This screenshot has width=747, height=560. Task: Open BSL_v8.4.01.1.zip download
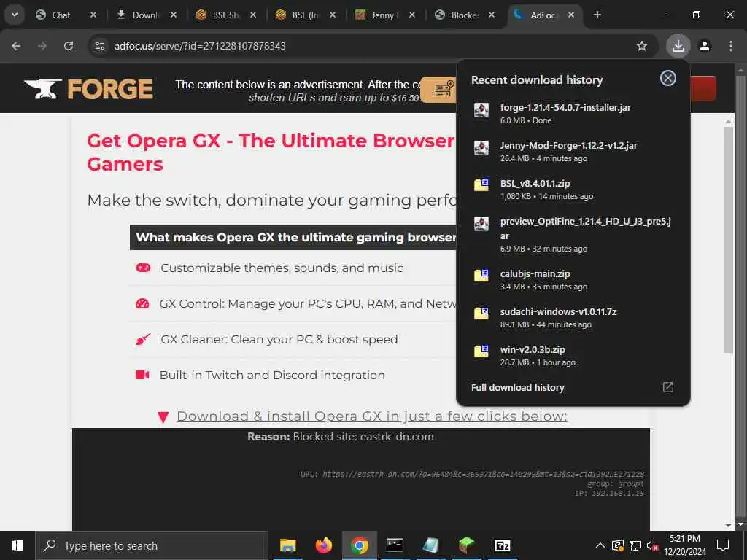tap(573, 189)
